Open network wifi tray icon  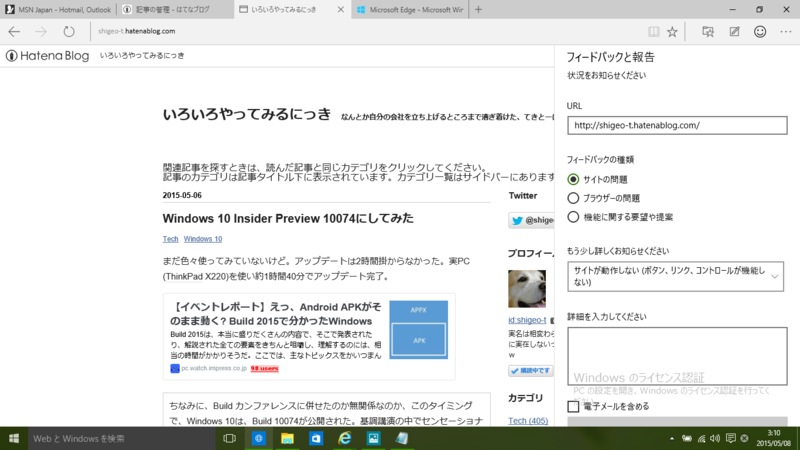(702, 438)
